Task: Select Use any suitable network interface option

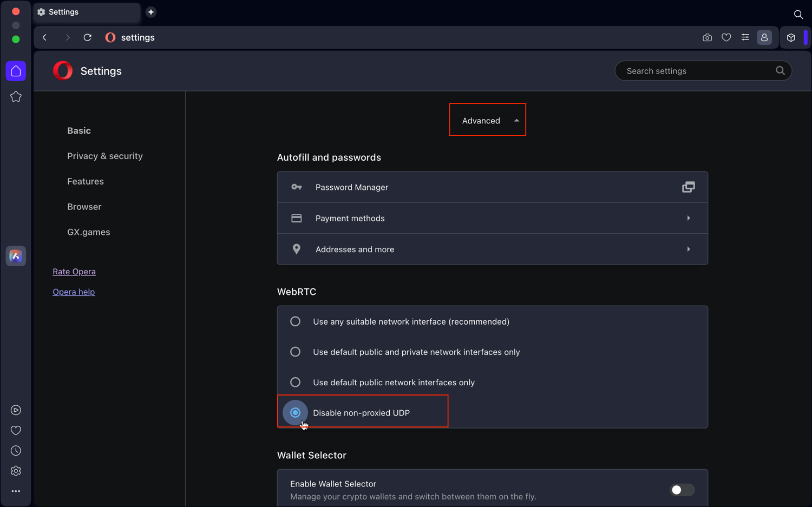Action: click(x=295, y=321)
